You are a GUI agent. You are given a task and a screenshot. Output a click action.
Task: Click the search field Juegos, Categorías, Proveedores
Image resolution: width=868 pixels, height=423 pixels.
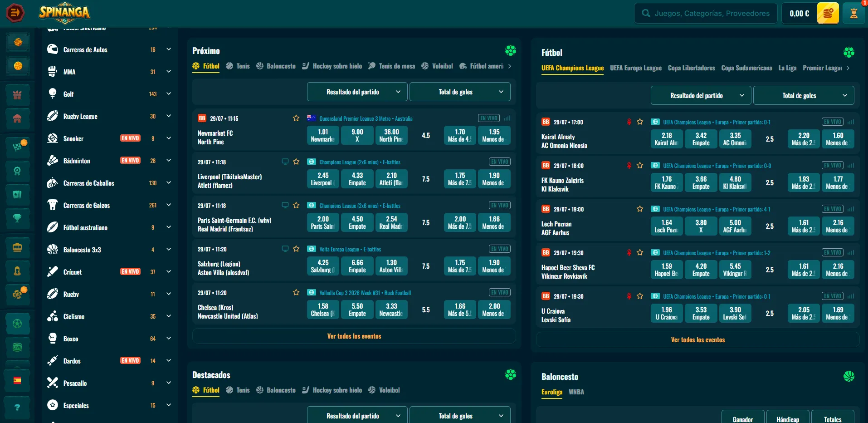tap(706, 13)
